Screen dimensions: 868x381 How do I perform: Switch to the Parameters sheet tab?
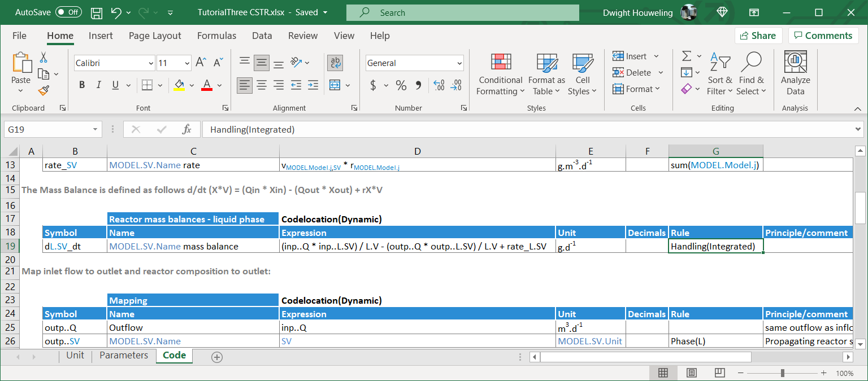[x=124, y=356]
